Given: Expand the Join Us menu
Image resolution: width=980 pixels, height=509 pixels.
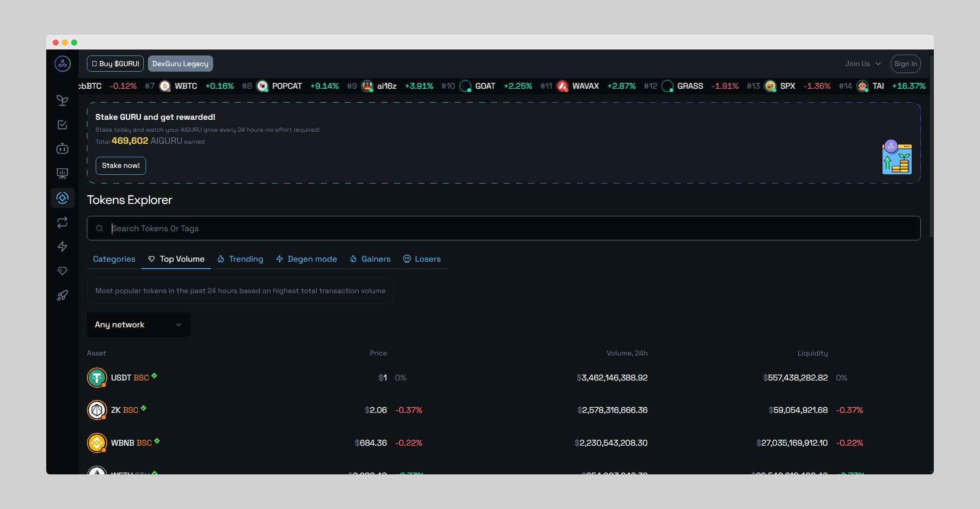Looking at the screenshot, I should pos(863,64).
